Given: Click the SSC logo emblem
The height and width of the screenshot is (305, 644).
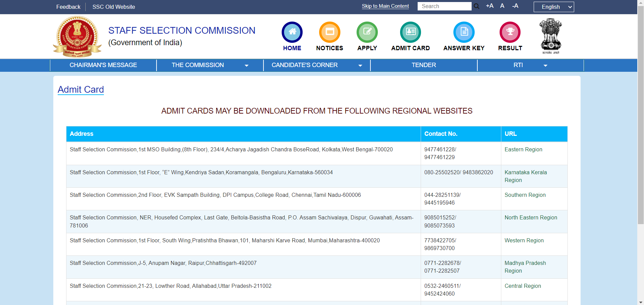Looking at the screenshot, I should [x=77, y=37].
